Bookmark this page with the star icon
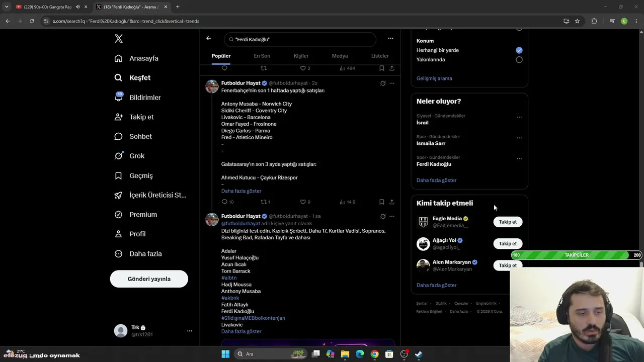This screenshot has height=362, width=644. pos(577,21)
